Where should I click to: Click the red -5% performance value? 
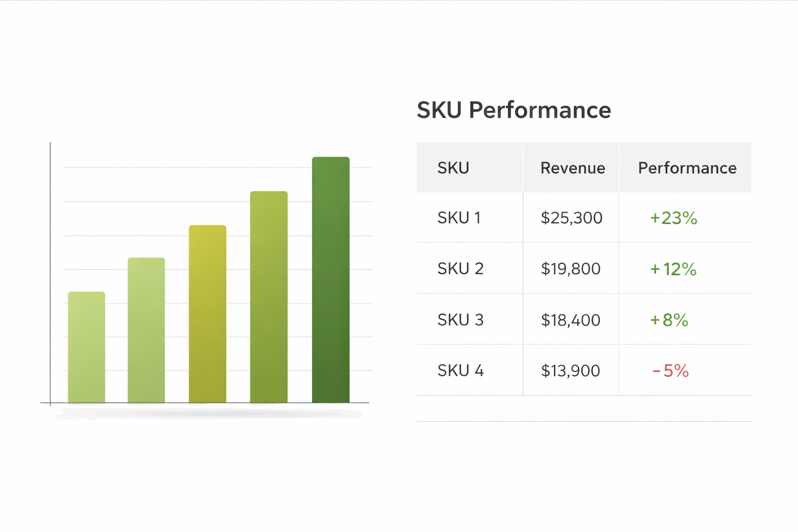pyautogui.click(x=670, y=370)
